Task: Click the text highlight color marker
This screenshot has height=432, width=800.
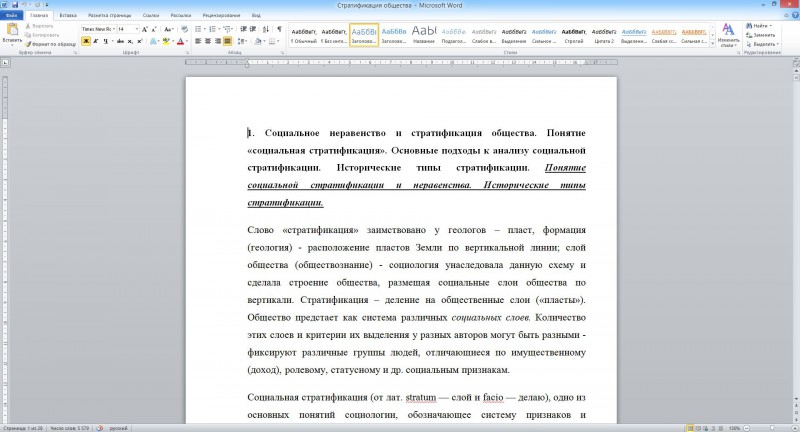Action: pyautogui.click(x=165, y=41)
